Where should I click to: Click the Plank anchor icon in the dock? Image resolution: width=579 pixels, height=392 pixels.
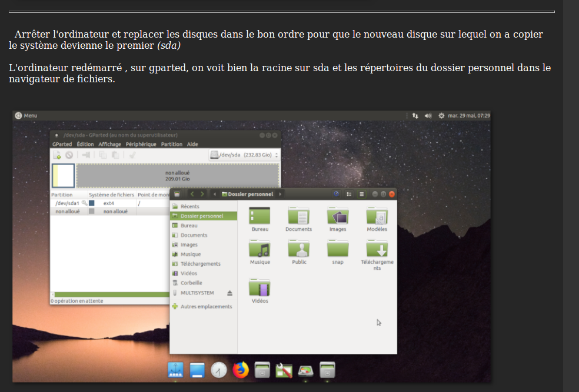pos(175,370)
